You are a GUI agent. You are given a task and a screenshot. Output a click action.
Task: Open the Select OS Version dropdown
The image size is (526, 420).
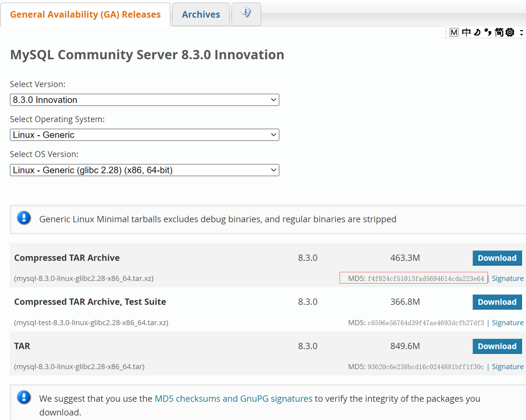[x=144, y=170]
